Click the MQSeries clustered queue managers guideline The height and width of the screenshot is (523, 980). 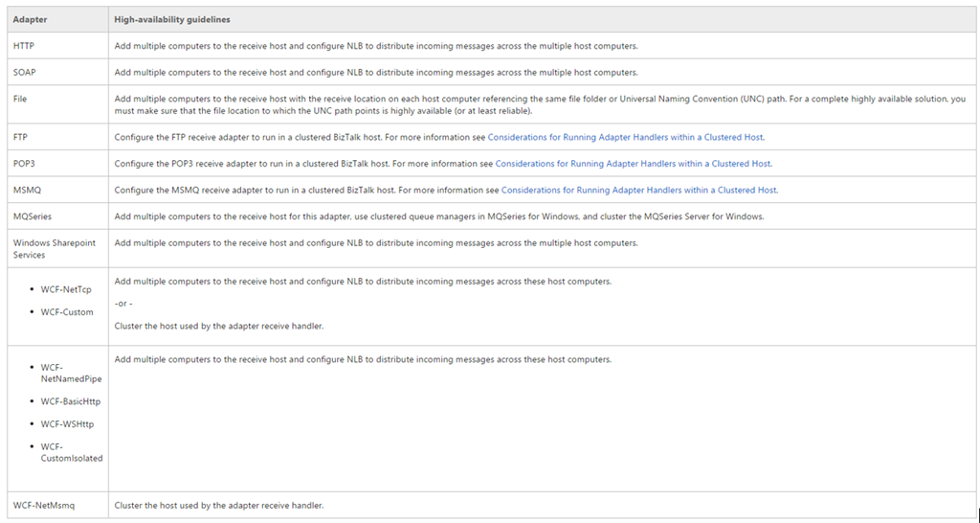coord(439,216)
